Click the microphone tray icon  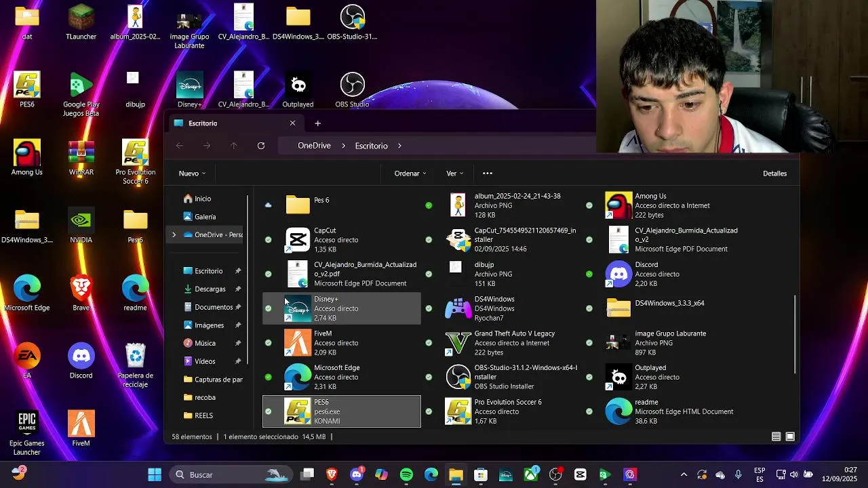coord(738,474)
